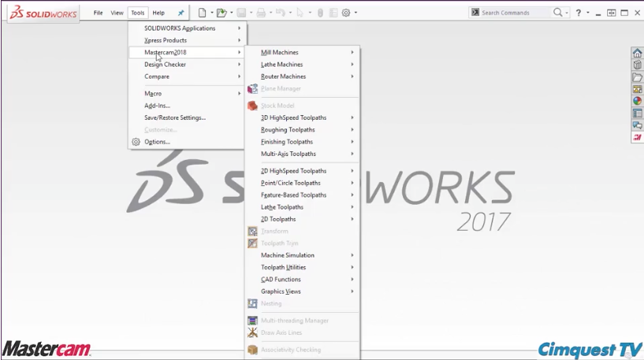Choose Options... from Tools menu
The height and width of the screenshot is (360, 644).
pyautogui.click(x=188, y=142)
